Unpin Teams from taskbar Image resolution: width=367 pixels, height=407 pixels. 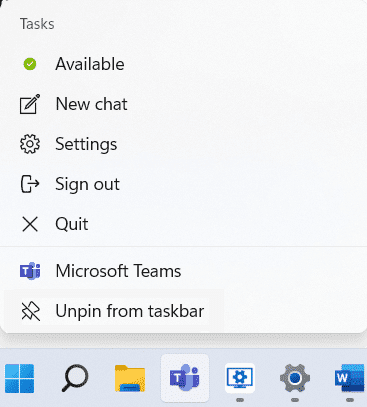pos(183,311)
